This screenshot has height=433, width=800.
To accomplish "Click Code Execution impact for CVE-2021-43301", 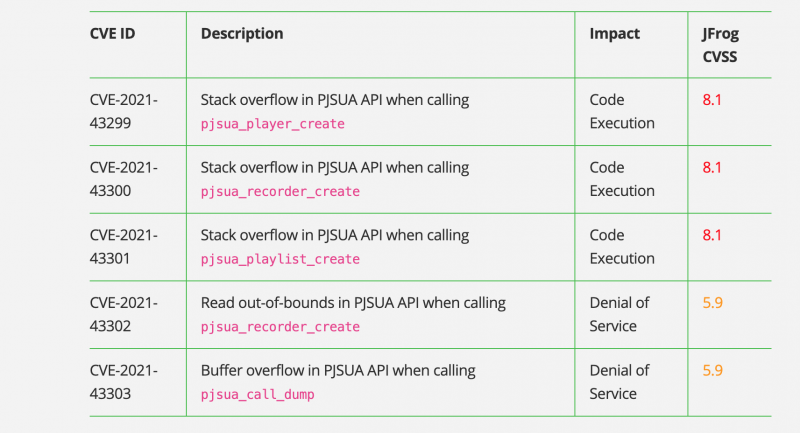I will click(x=621, y=247).
